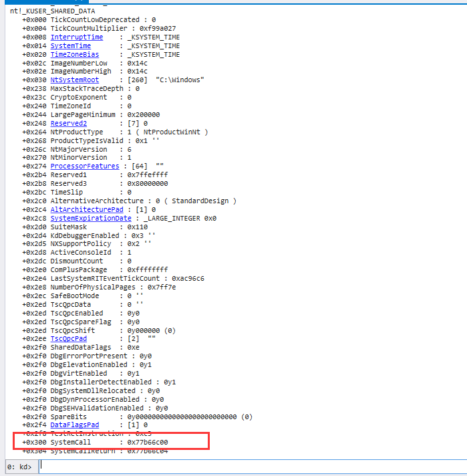Screen dimensions: 467x476
Task: Open the DataFlagsPad link
Action: point(75,425)
